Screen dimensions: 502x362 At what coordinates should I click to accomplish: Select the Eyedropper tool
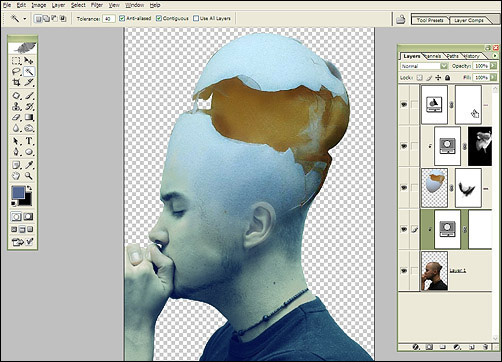click(29, 165)
